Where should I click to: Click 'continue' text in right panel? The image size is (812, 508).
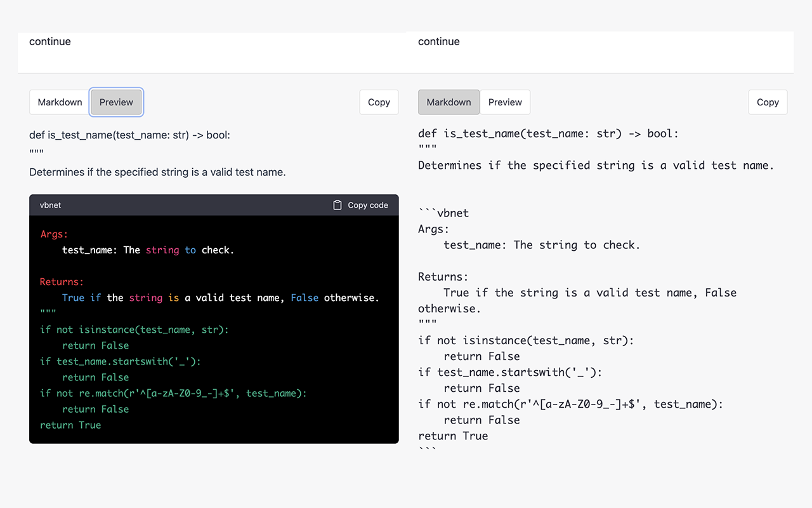(439, 42)
